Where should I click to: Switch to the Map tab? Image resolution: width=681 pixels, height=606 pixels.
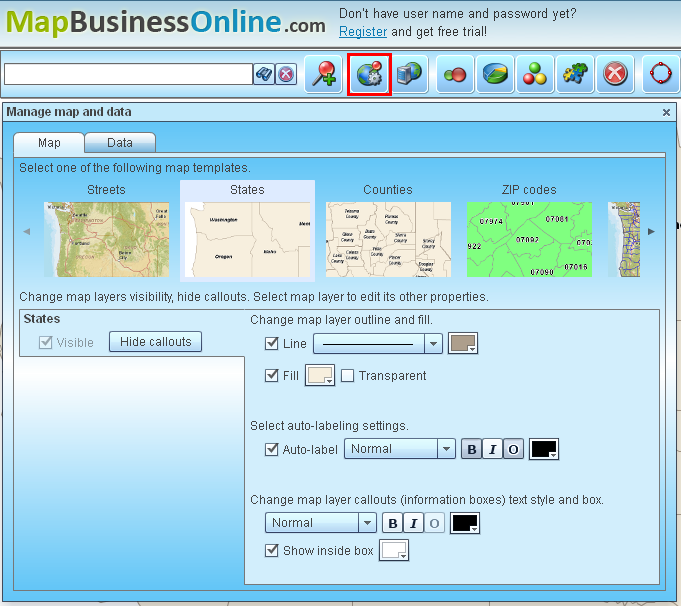49,143
